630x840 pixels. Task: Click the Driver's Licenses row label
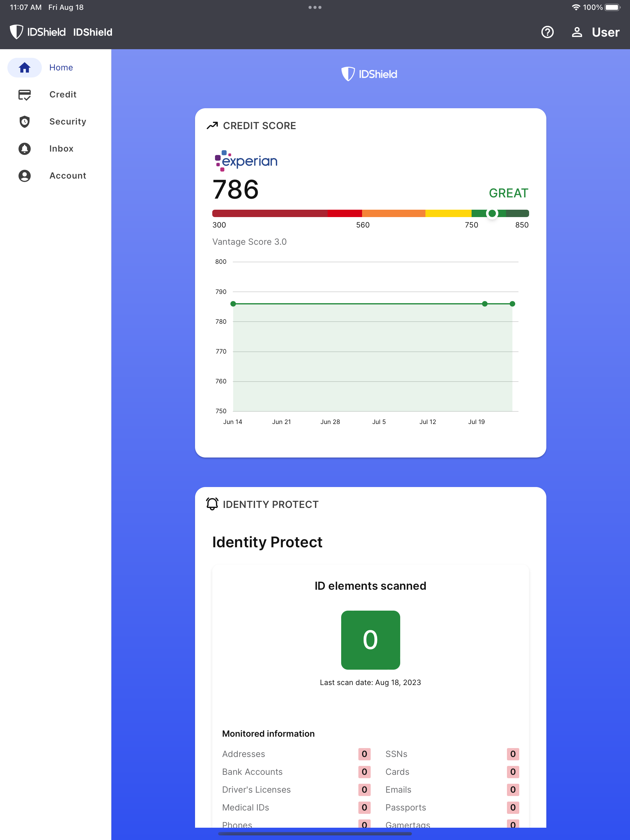click(x=257, y=790)
